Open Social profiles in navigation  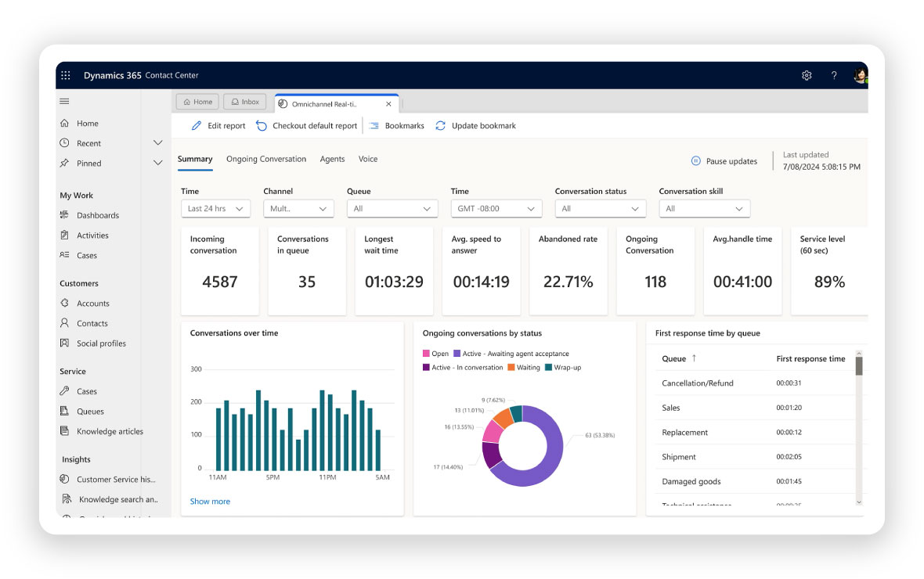tap(101, 343)
